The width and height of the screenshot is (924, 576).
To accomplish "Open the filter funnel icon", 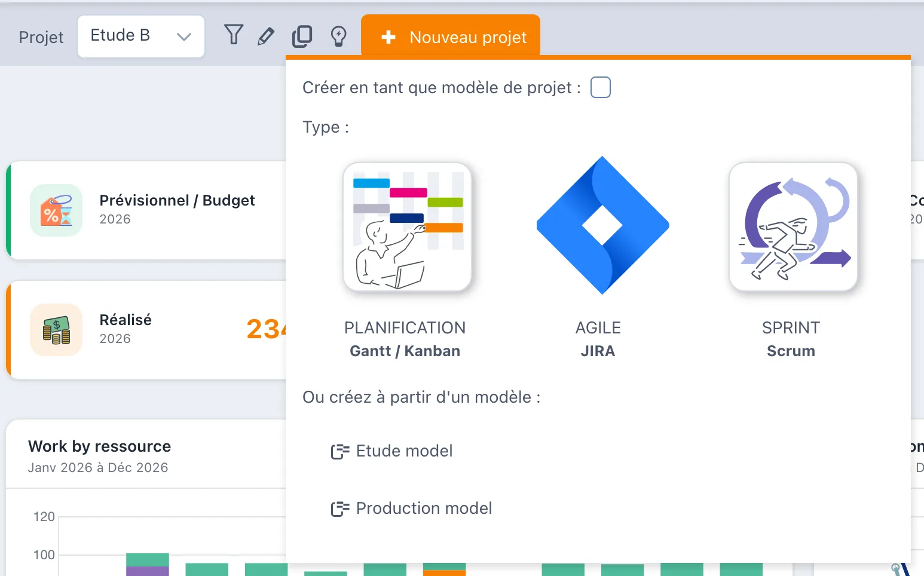I will coord(234,35).
